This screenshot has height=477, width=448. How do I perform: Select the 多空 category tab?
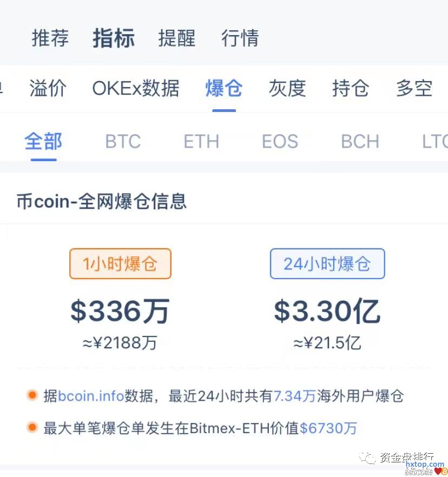pos(414,88)
